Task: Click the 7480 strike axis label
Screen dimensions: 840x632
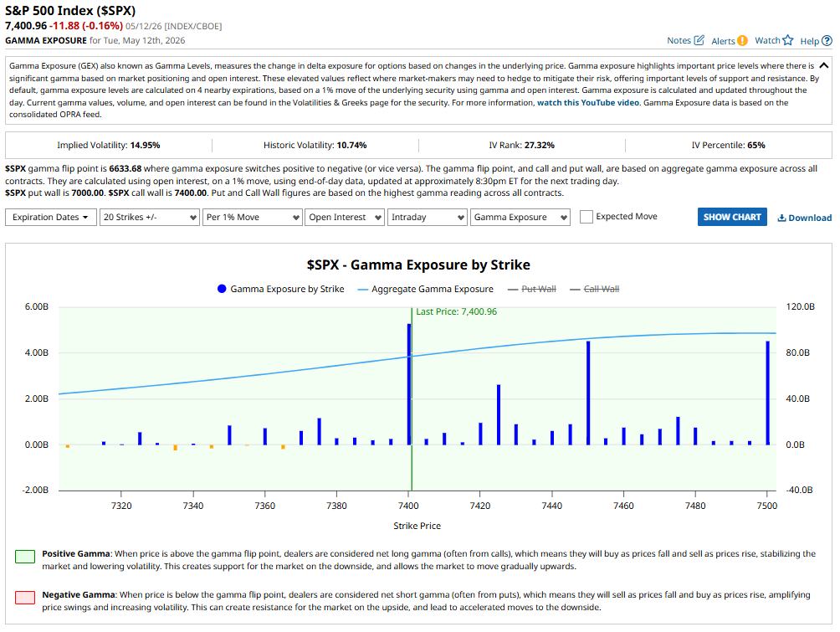Action: pyautogui.click(x=695, y=506)
